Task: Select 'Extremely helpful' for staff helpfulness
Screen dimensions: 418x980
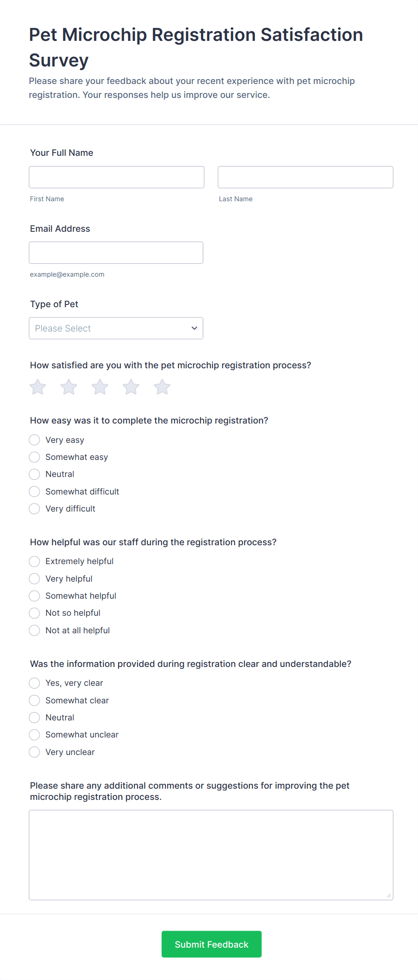Action: tap(34, 561)
